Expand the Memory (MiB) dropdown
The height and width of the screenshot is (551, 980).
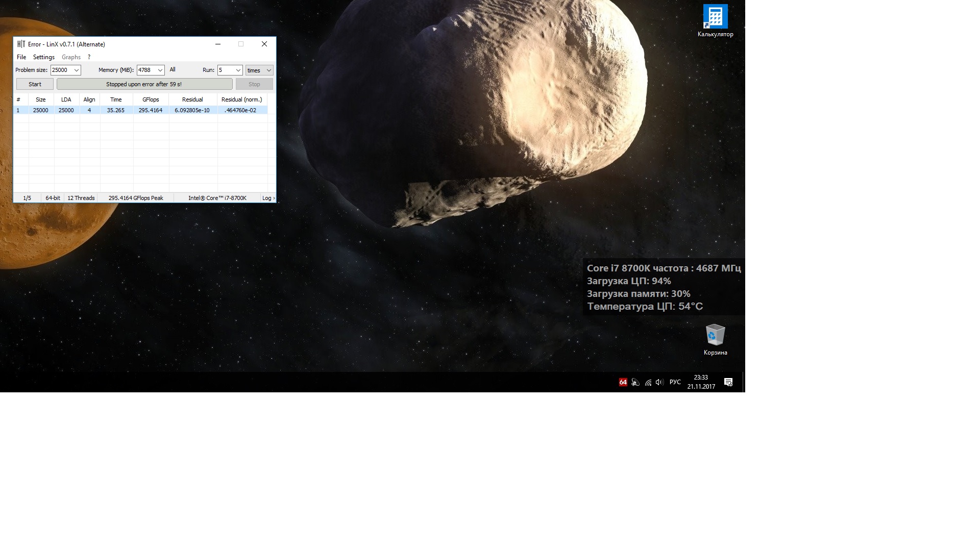[x=160, y=70]
